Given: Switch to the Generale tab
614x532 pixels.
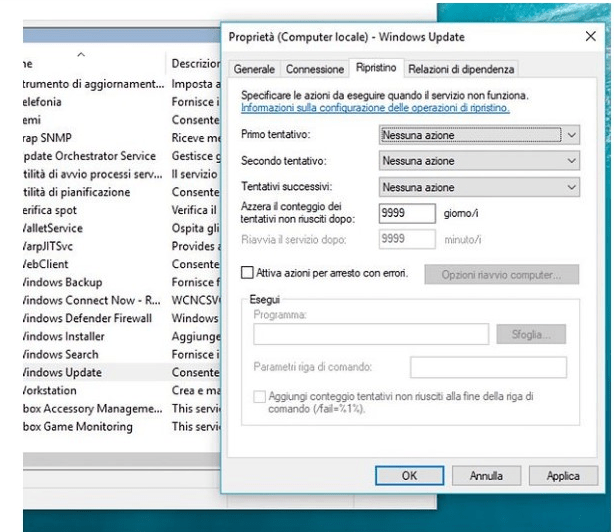Looking at the screenshot, I should [254, 69].
